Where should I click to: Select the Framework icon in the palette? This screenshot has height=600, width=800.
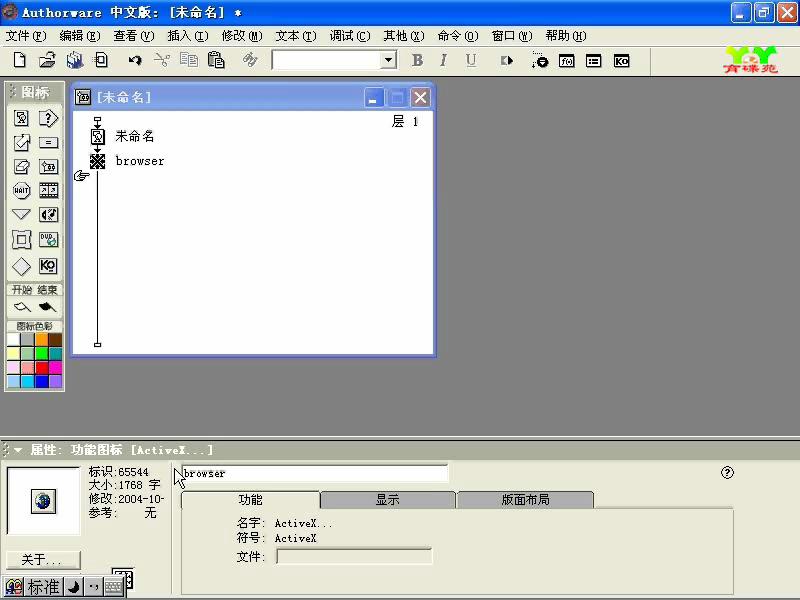[21, 239]
